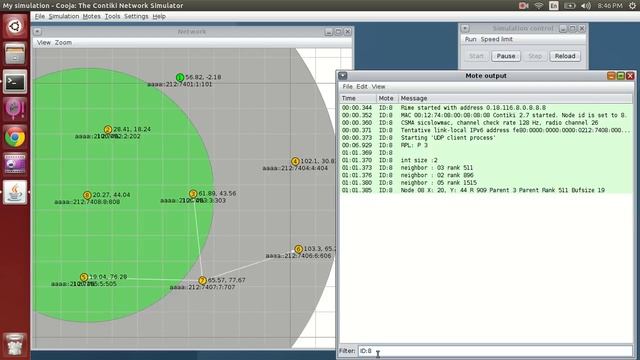Open the Ubuntu Dash launcher icon
Viewport: 640px width, 360px height.
coord(15,26)
